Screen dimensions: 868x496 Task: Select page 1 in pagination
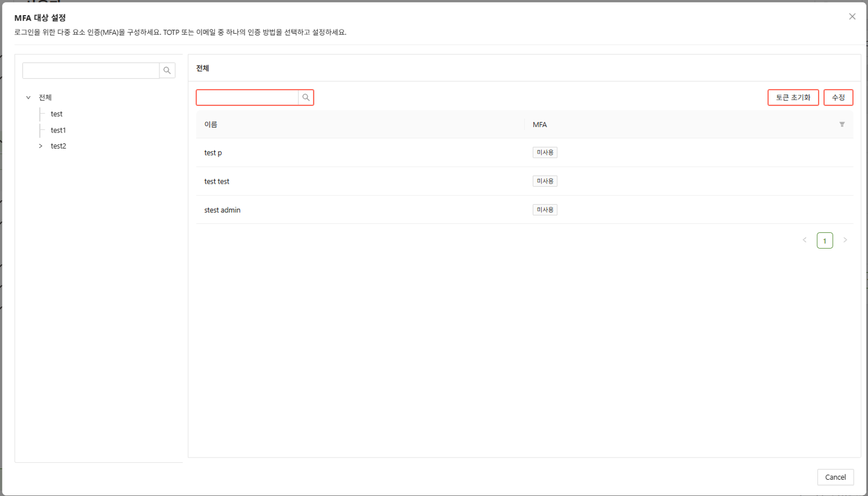825,241
